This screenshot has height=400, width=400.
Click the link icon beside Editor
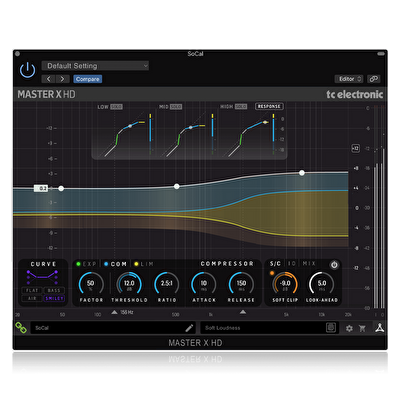[374, 79]
